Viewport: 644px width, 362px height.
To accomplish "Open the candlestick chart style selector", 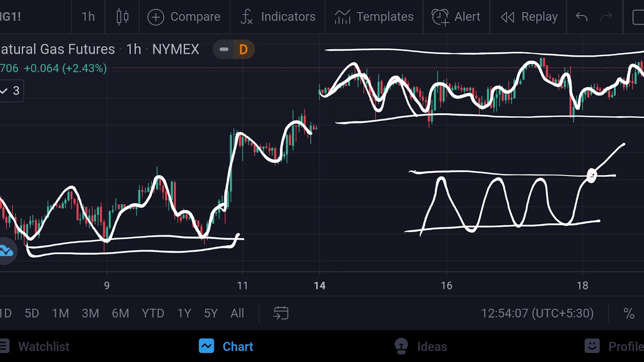I will [123, 17].
